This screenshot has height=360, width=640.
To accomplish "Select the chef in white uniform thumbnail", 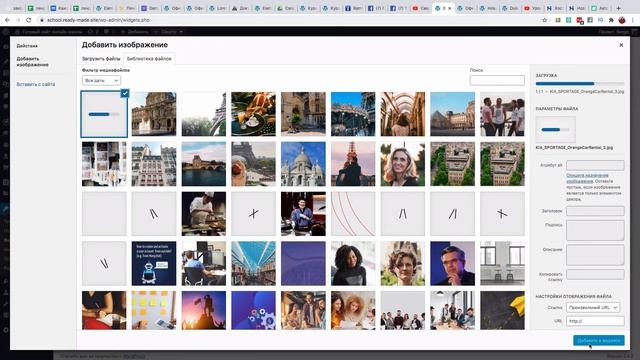I will [204, 213].
